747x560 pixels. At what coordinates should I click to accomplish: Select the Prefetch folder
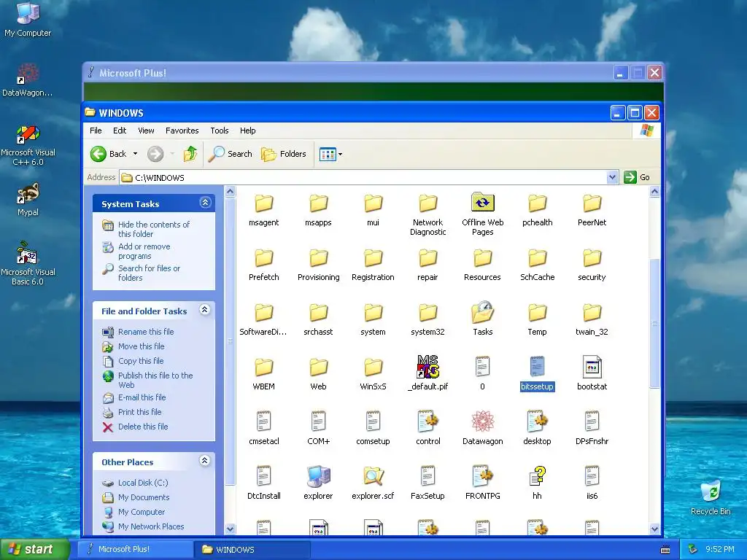264,265
